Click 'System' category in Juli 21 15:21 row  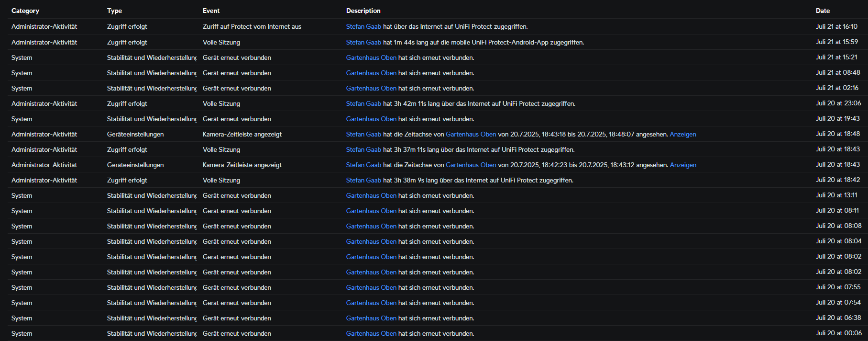coord(22,57)
